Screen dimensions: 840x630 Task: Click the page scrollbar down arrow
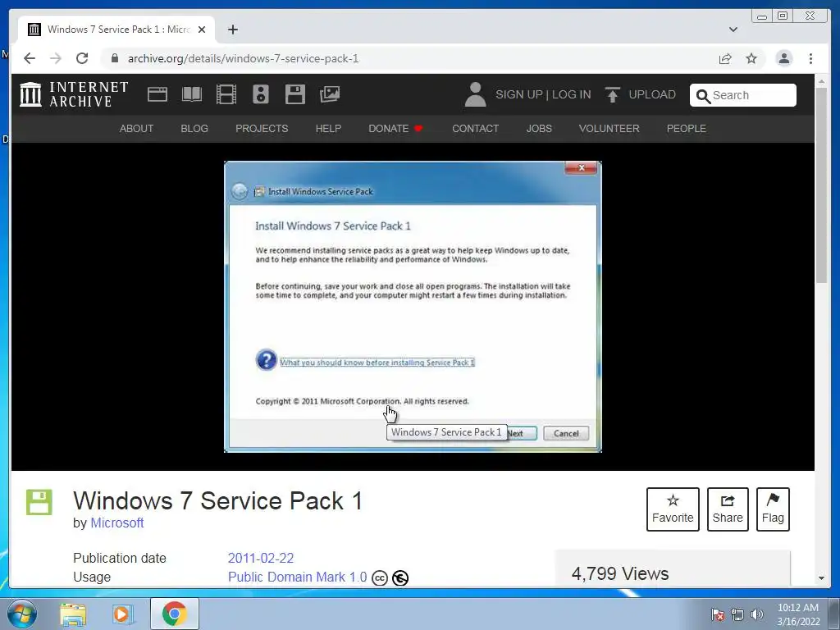point(821,578)
